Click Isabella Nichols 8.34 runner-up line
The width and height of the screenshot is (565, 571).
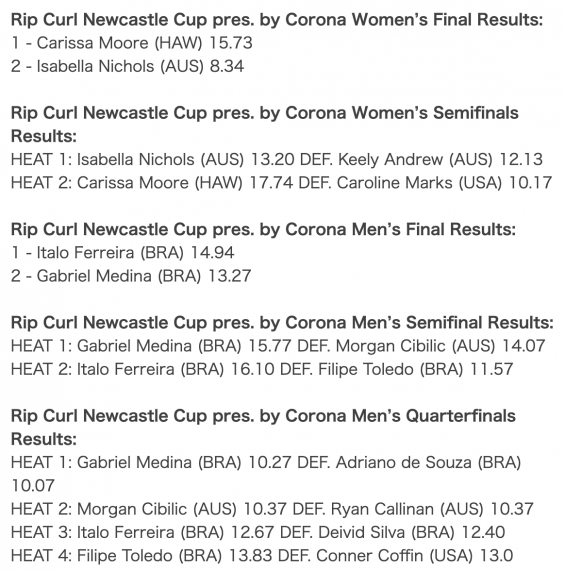127,66
